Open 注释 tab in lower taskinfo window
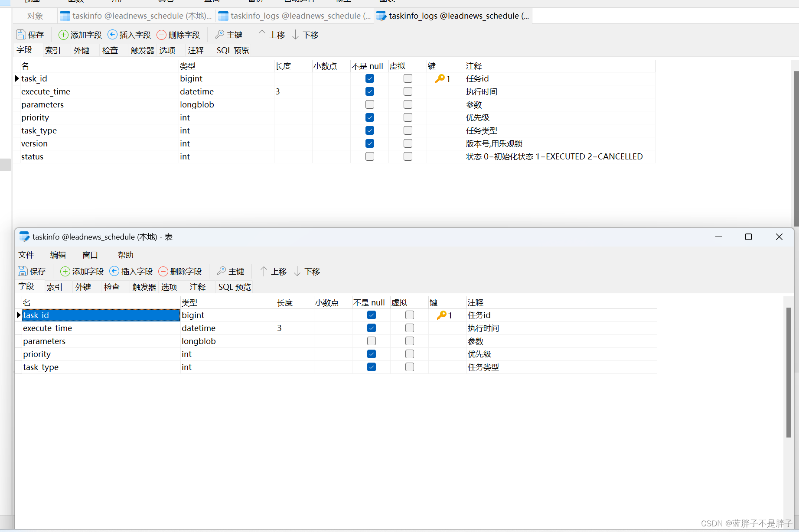This screenshot has width=799, height=532. pos(198,287)
